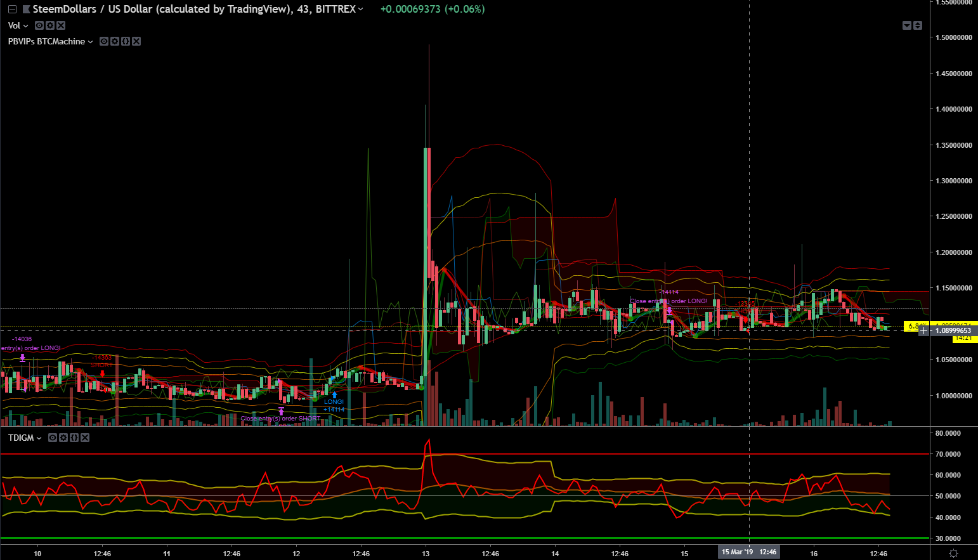Screen dimensions: 978x560
Task: Click the 1.25000000 price scale label
Action: (954, 216)
